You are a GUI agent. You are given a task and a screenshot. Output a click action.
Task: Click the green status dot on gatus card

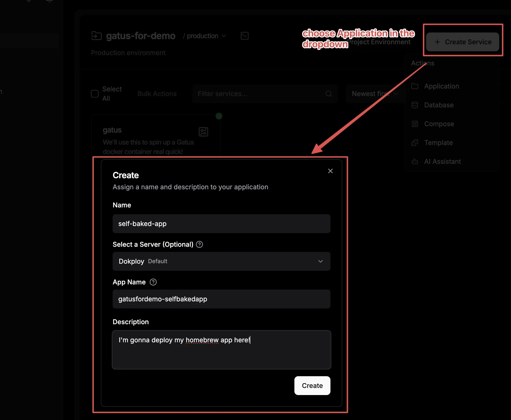point(219,116)
